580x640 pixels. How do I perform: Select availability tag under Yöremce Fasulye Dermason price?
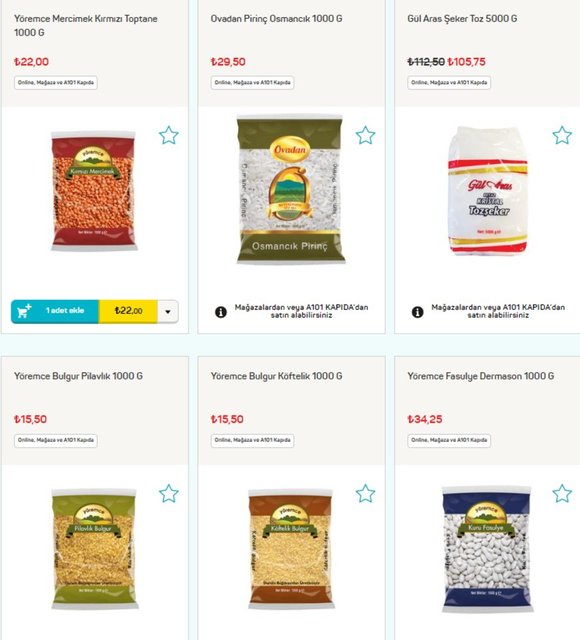[449, 440]
